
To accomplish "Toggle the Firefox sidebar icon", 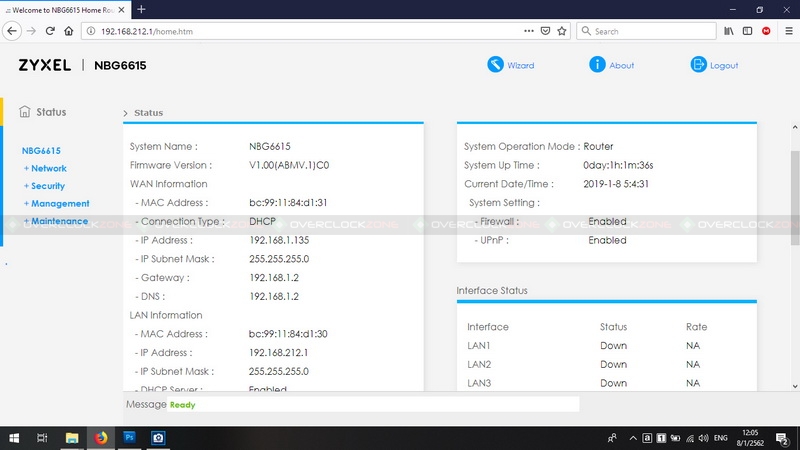I will [747, 31].
